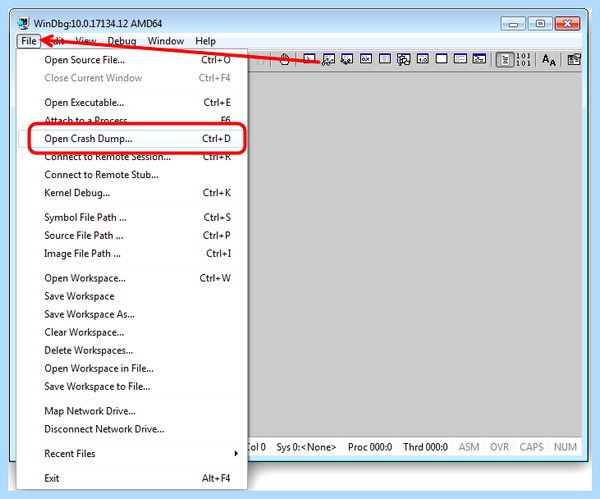600x499 pixels.
Task: Open the Help menu
Action: click(205, 41)
